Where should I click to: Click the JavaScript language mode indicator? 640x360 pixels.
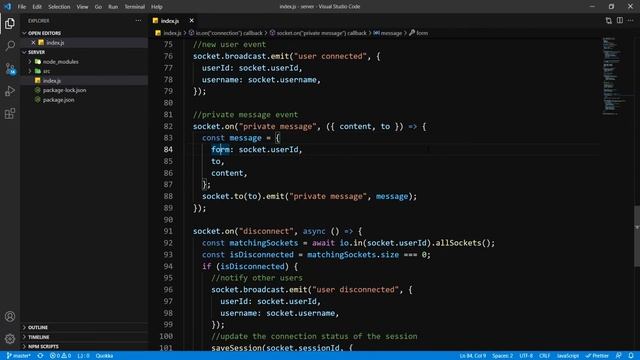pos(568,356)
